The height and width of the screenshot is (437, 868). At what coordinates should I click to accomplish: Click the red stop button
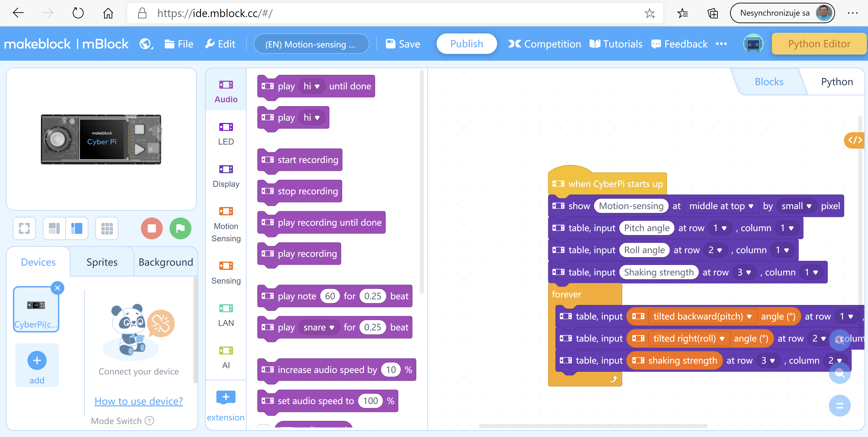[x=152, y=228]
